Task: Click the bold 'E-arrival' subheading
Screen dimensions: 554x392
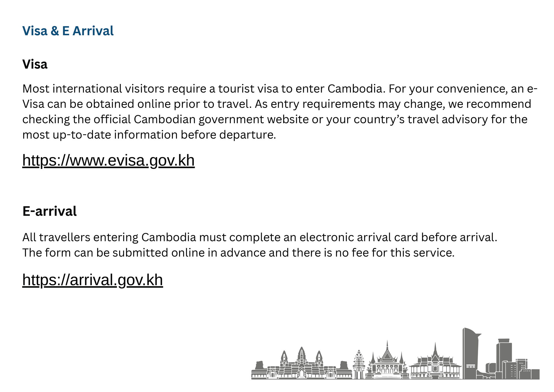Action: click(x=50, y=211)
